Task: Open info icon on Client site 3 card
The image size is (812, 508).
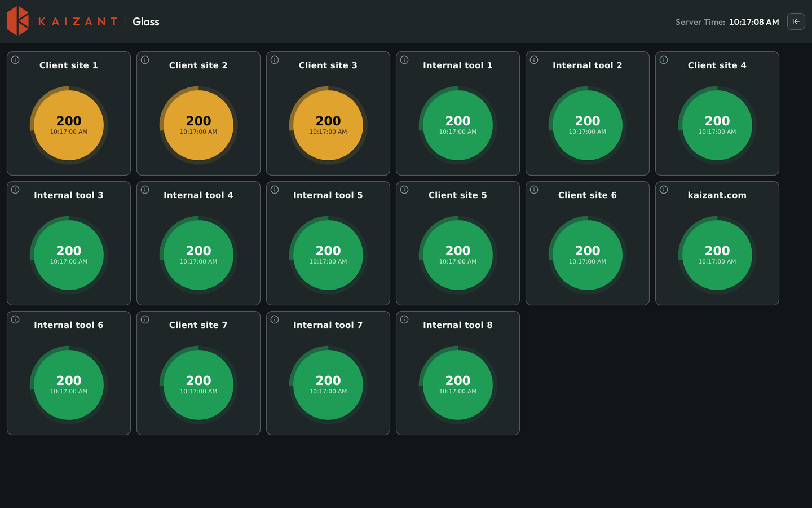Action: tap(275, 60)
